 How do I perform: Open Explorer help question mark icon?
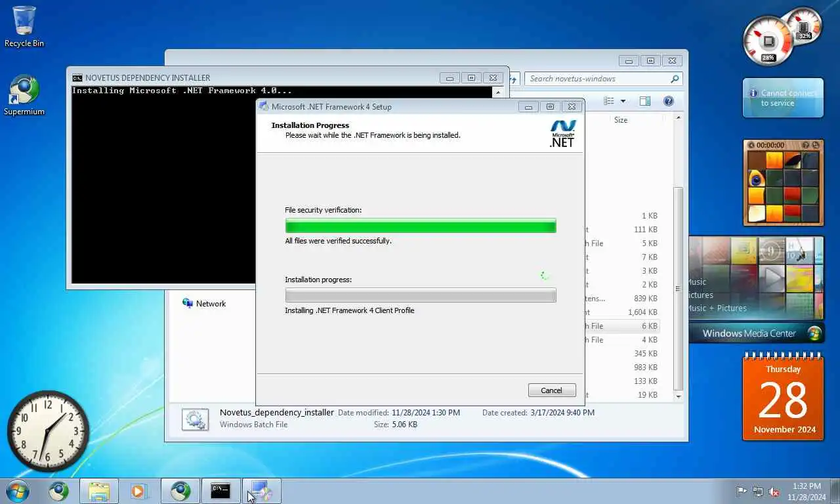[669, 101]
